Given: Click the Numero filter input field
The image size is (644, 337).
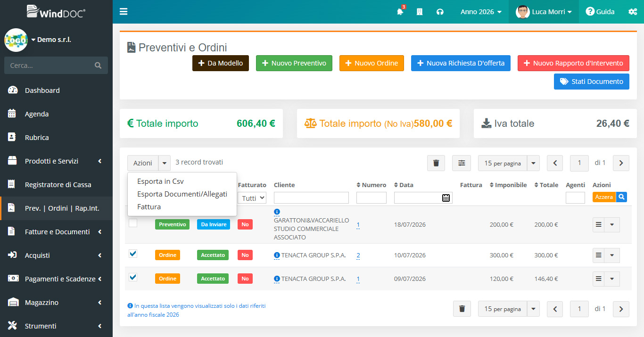Looking at the screenshot, I should (372, 198).
